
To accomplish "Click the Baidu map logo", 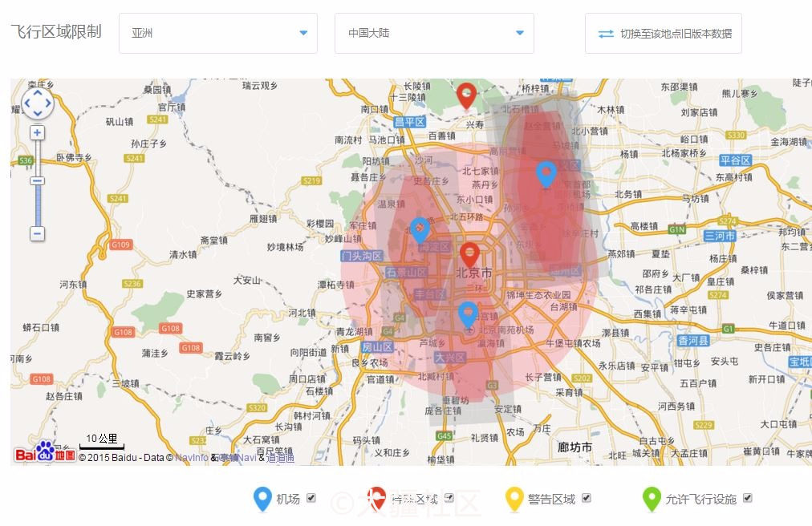I will coord(45,452).
